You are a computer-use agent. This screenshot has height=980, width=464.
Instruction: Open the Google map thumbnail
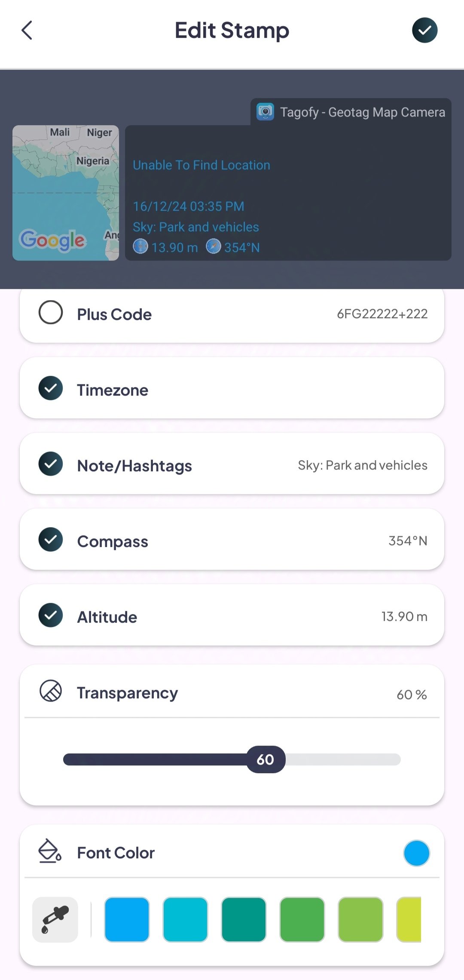66,193
